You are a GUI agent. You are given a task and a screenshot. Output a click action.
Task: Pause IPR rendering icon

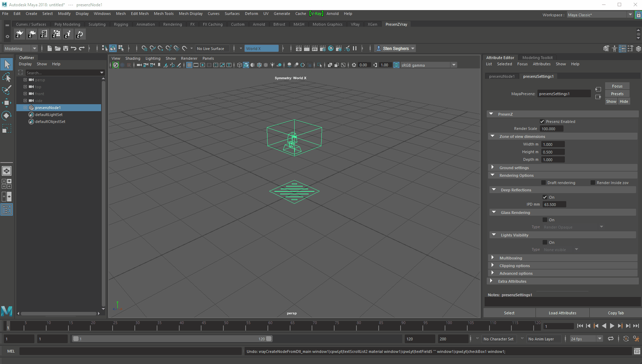355,48
